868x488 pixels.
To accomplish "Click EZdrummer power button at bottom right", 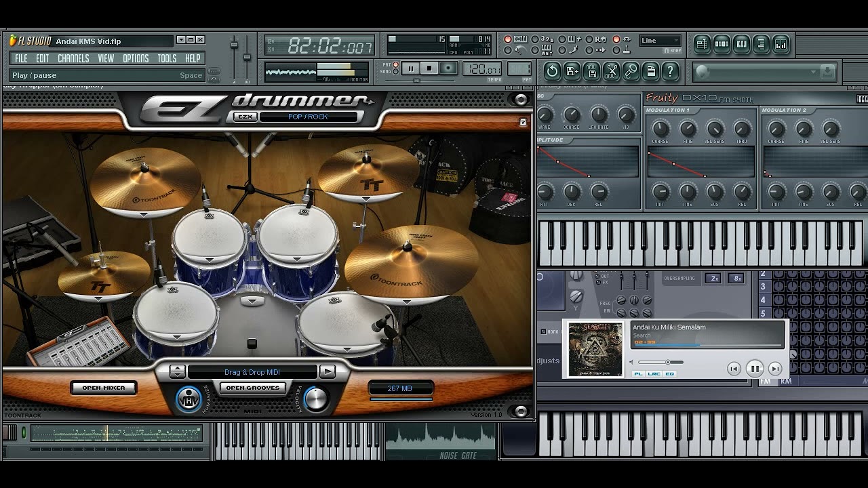I will coord(521,411).
